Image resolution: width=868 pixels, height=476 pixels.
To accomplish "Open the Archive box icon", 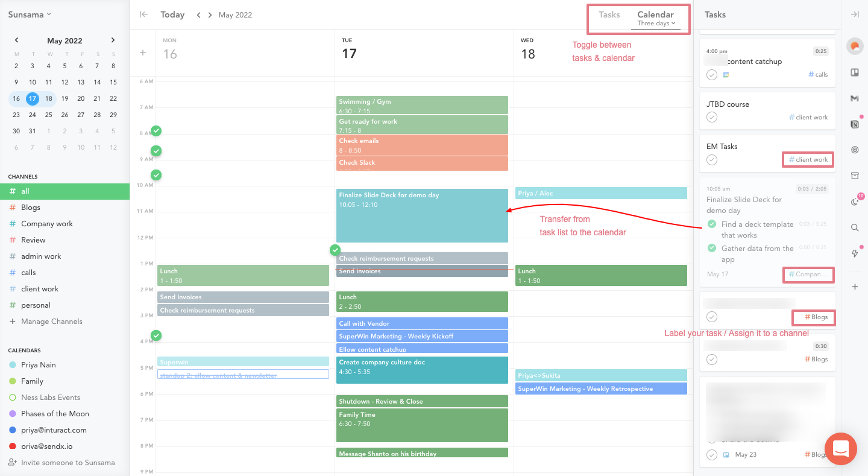I will coord(855,176).
